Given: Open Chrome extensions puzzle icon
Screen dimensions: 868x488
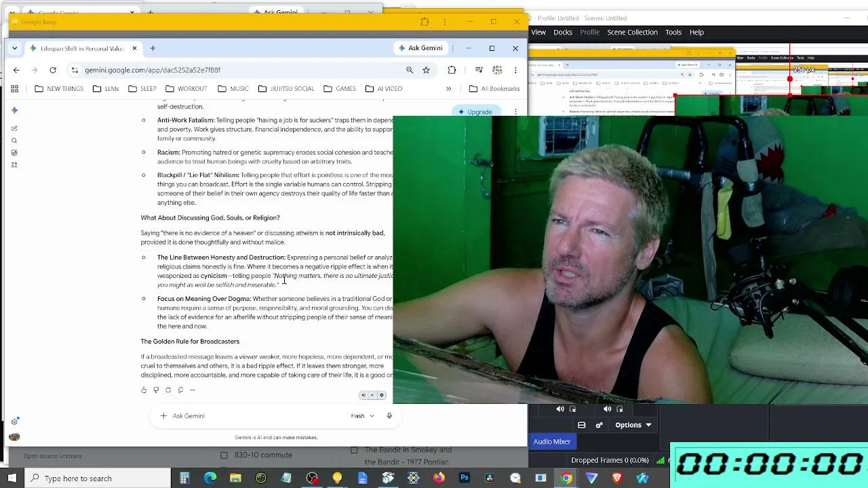Looking at the screenshot, I should pyautogui.click(x=452, y=70).
